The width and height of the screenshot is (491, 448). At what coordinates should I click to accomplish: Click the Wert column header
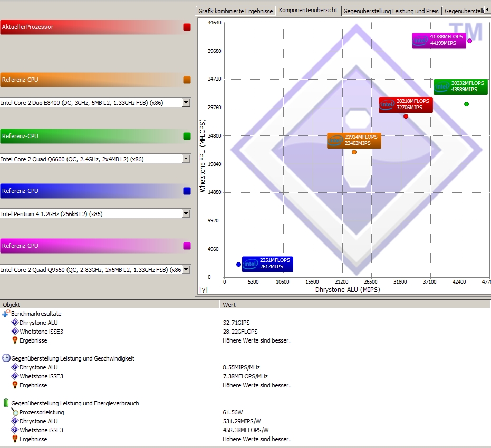coord(355,305)
